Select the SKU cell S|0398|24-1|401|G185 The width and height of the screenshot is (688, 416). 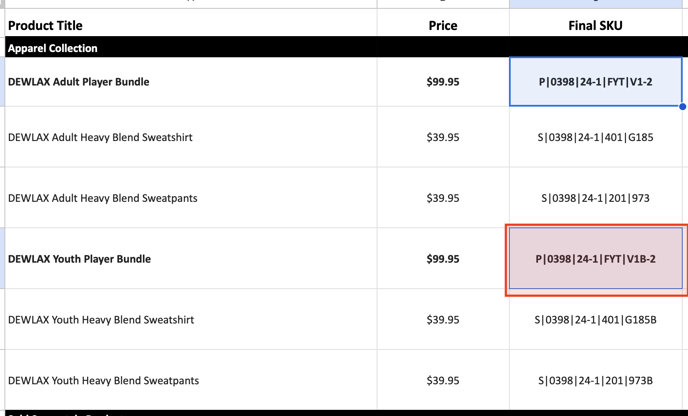click(595, 137)
